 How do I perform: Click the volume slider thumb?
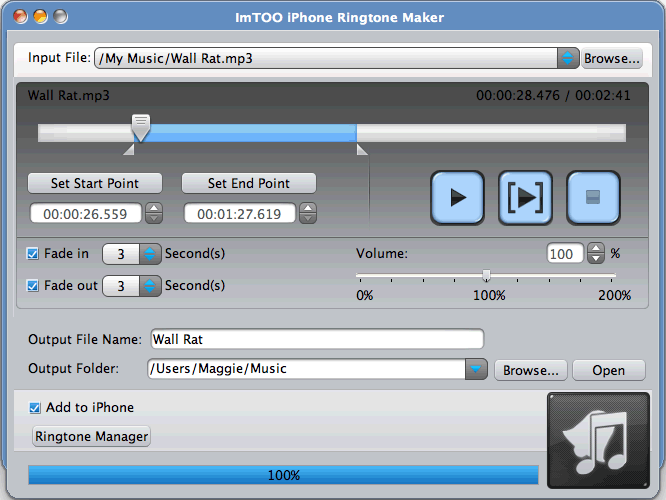pyautogui.click(x=487, y=276)
